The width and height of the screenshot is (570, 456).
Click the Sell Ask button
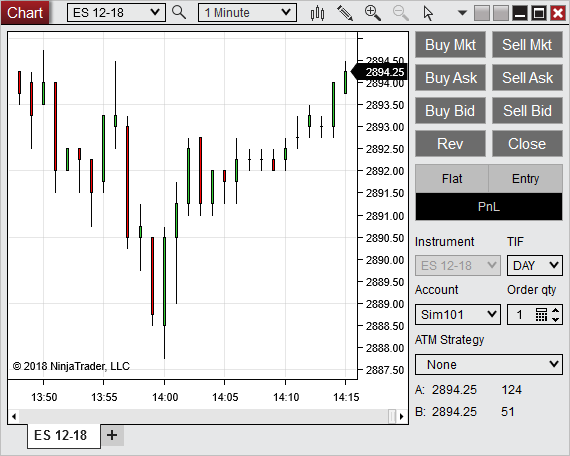527,77
